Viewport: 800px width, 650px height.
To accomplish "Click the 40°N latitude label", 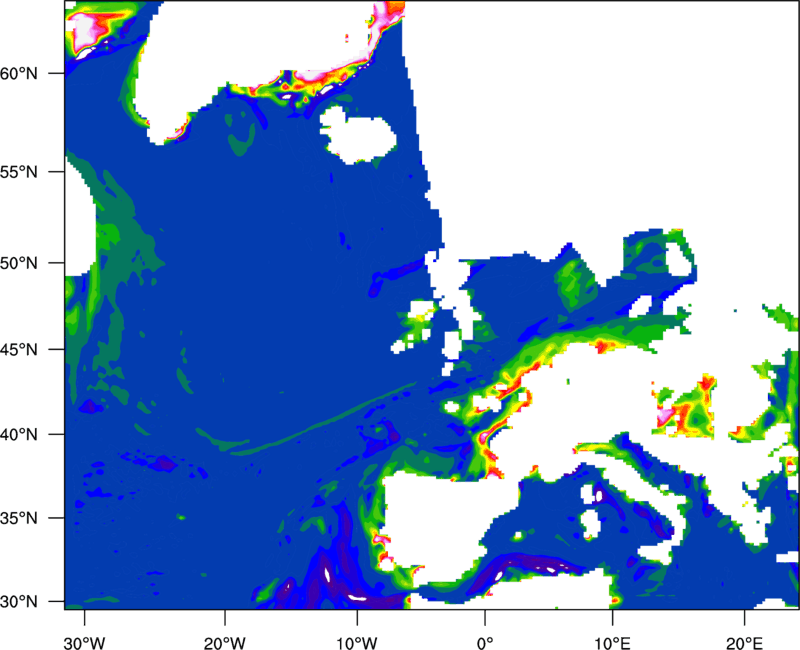I will 19,435.
